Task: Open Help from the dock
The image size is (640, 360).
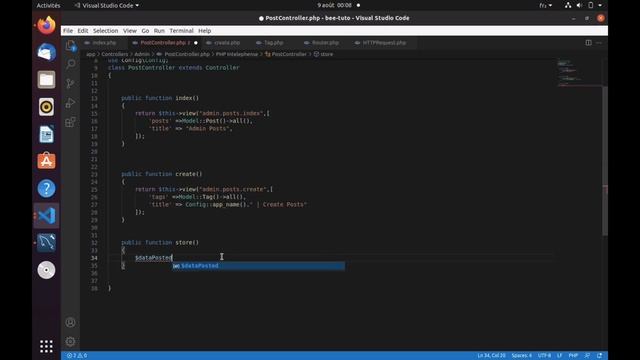Action: click(x=47, y=188)
